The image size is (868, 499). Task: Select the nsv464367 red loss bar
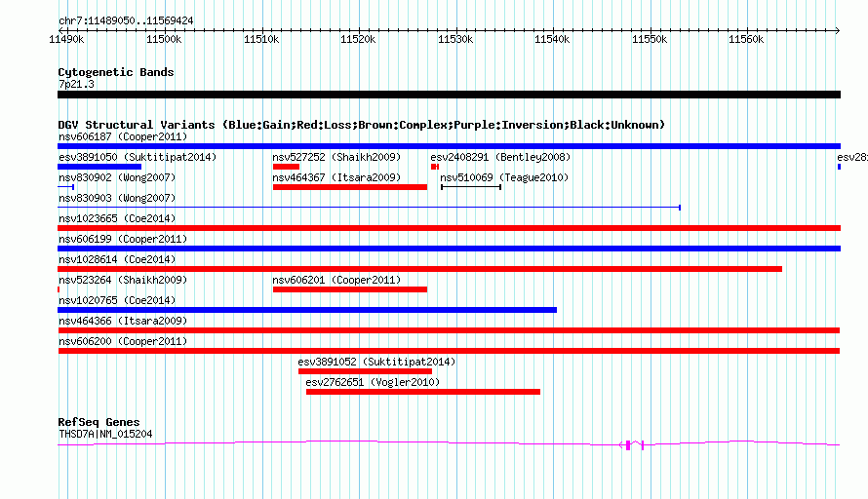[x=350, y=187]
